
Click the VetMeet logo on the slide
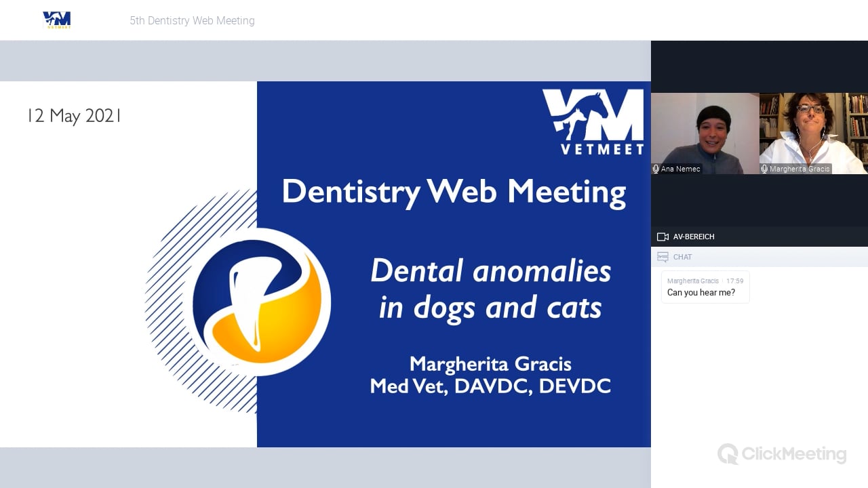(x=593, y=122)
